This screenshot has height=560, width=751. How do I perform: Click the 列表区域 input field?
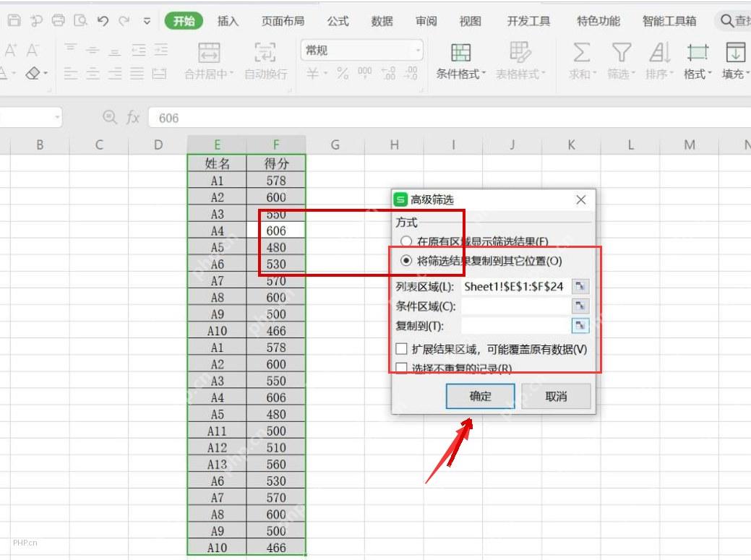pyautogui.click(x=516, y=287)
